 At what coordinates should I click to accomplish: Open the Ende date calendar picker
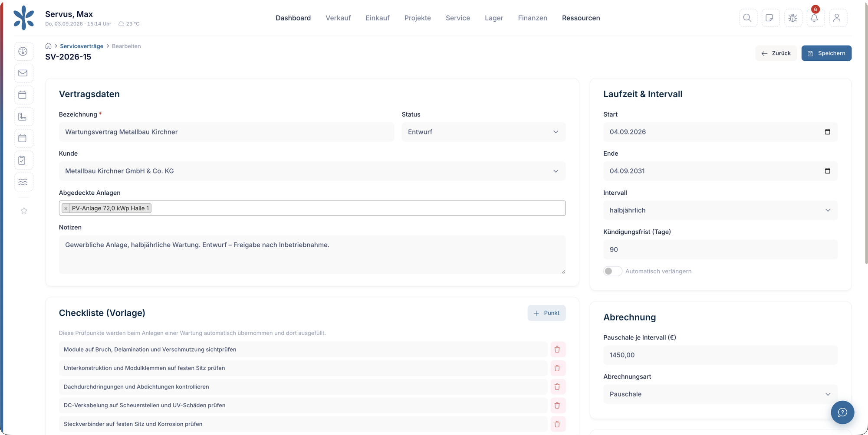click(827, 171)
